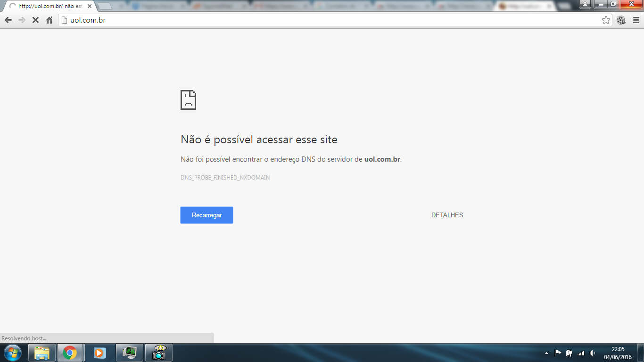
Task: Click the Chrome user profile button
Action: click(x=585, y=4)
